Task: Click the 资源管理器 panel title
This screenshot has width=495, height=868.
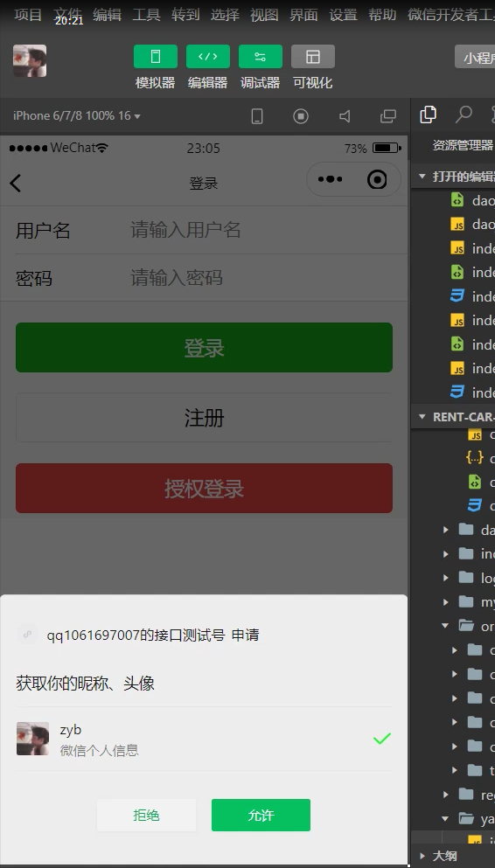Action: point(463,145)
